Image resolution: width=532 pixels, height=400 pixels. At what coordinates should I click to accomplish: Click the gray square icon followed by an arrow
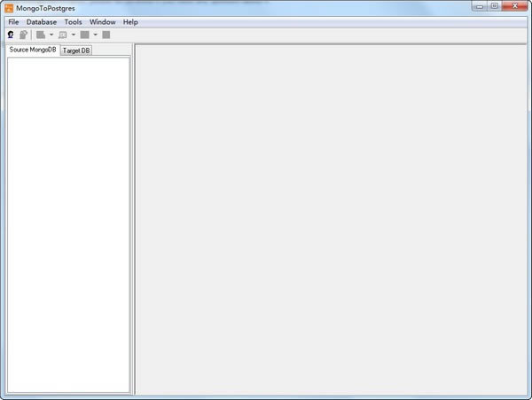[x=85, y=35]
